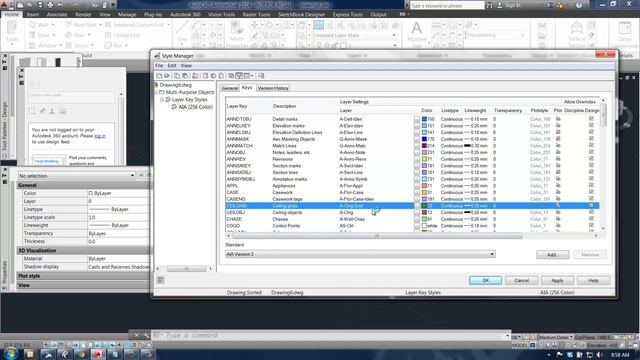This screenshot has height=360, width=640.
Task: Click Plot icon in CASE row
Action: click(x=558, y=192)
